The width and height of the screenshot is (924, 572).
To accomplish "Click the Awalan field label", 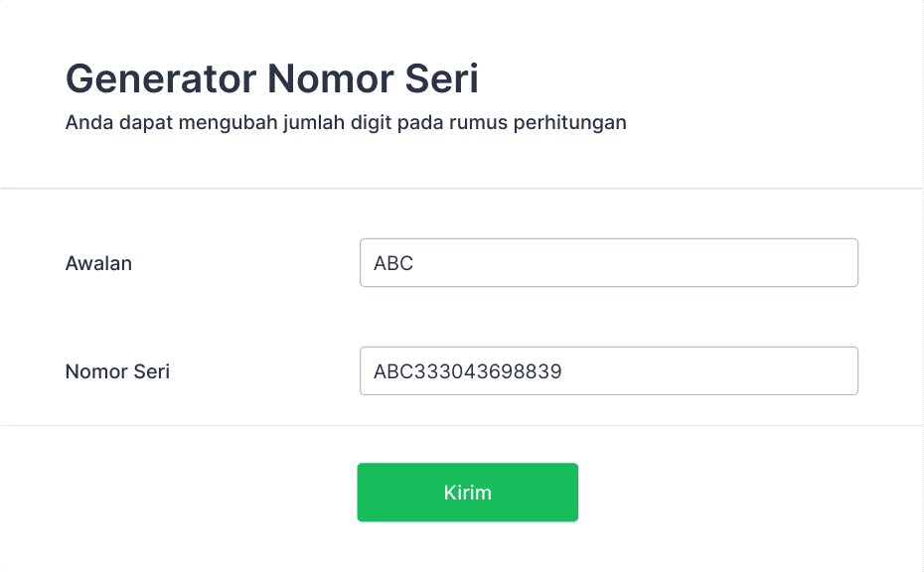I will point(98,263).
